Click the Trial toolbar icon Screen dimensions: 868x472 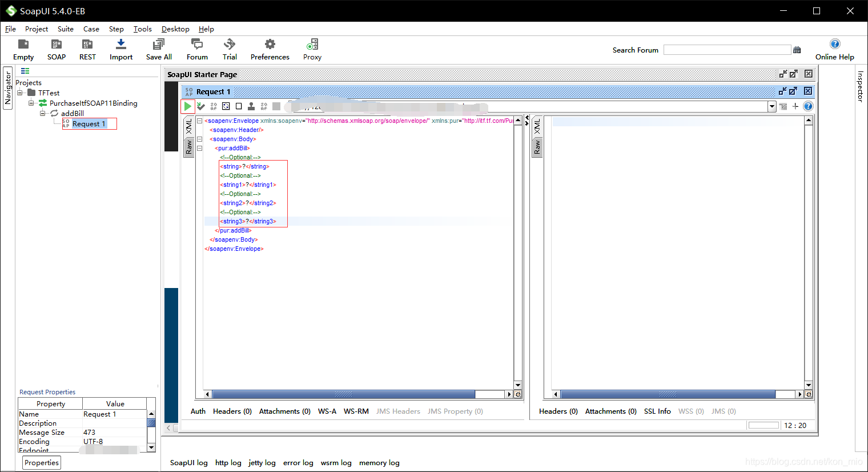pos(230,45)
